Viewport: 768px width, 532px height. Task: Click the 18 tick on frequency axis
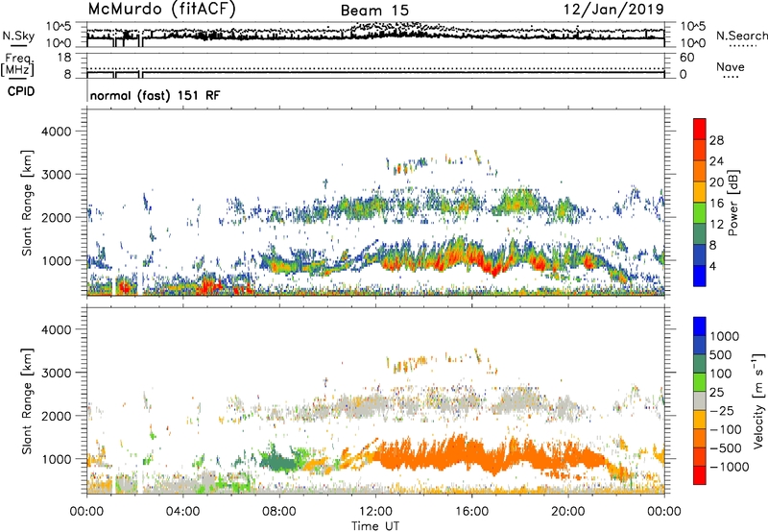64,58
